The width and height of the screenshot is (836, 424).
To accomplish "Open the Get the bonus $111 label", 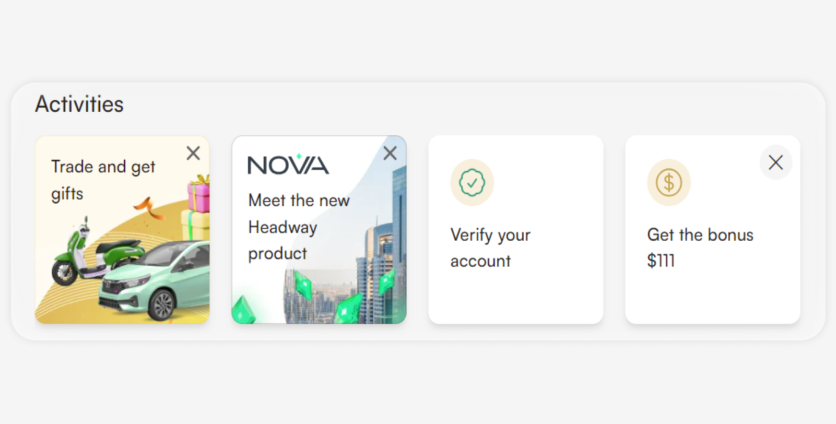I will [700, 248].
